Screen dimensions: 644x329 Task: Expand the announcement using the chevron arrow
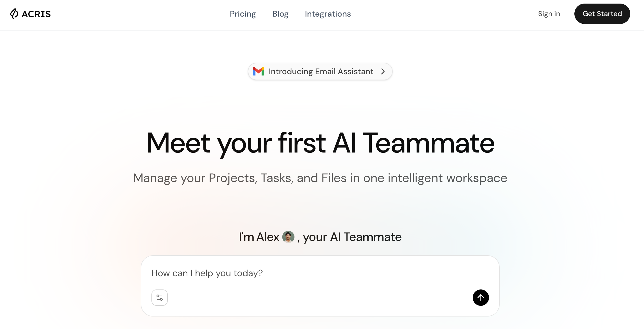[x=383, y=71]
